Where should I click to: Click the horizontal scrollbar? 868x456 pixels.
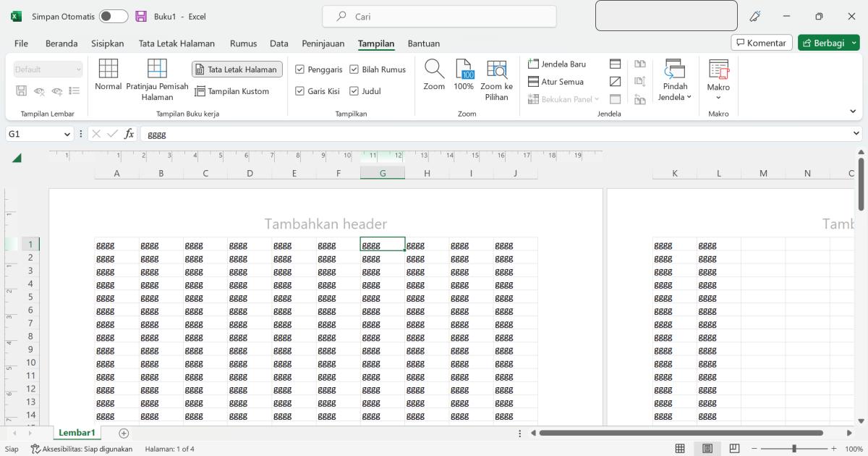click(x=681, y=433)
